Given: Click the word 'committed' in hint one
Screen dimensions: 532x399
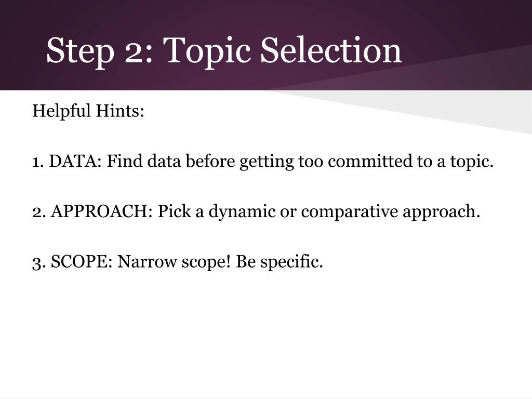Looking at the screenshot, I should 370,161.
